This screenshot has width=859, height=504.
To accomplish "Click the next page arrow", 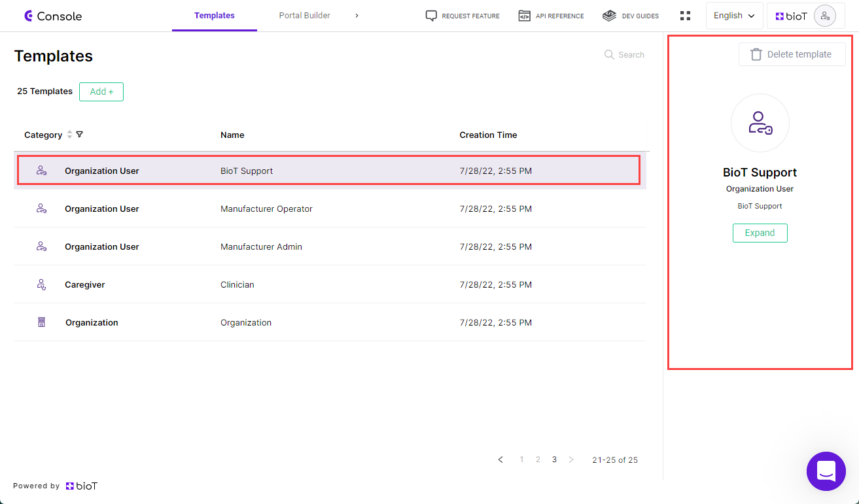I will coord(571,460).
